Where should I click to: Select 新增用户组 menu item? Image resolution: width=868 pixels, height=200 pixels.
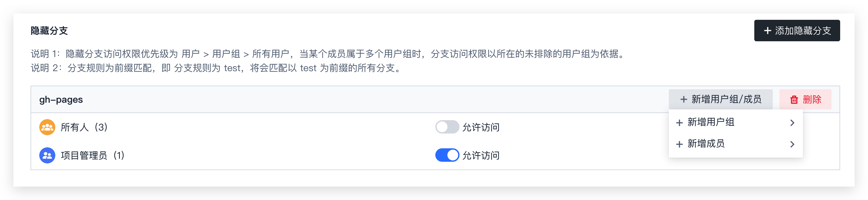736,123
